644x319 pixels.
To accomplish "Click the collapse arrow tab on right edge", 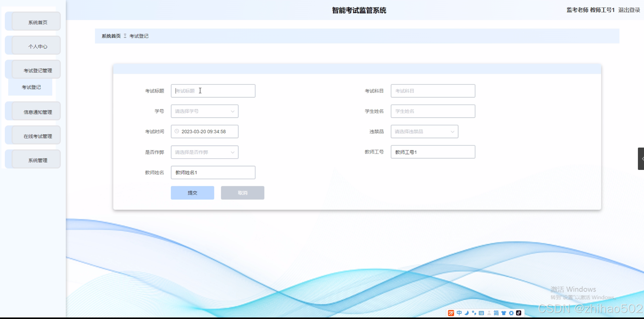I will click(x=641, y=159).
